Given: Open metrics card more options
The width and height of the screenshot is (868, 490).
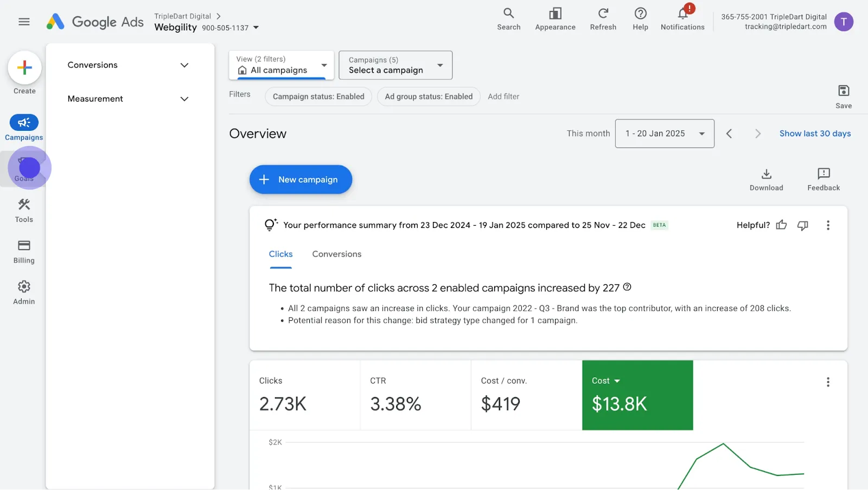Looking at the screenshot, I should click(x=828, y=382).
